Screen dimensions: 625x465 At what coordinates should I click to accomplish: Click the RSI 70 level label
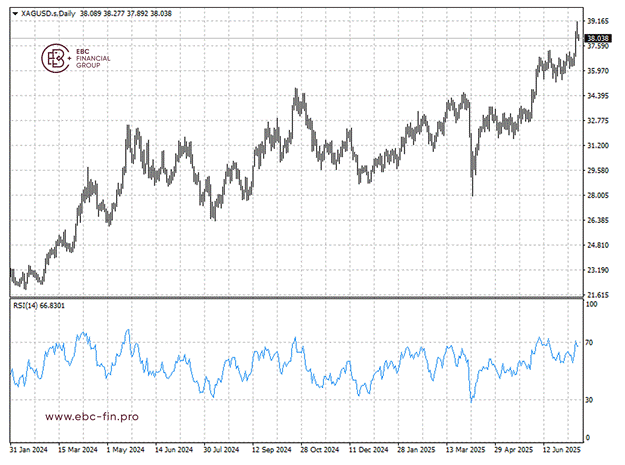coord(589,342)
